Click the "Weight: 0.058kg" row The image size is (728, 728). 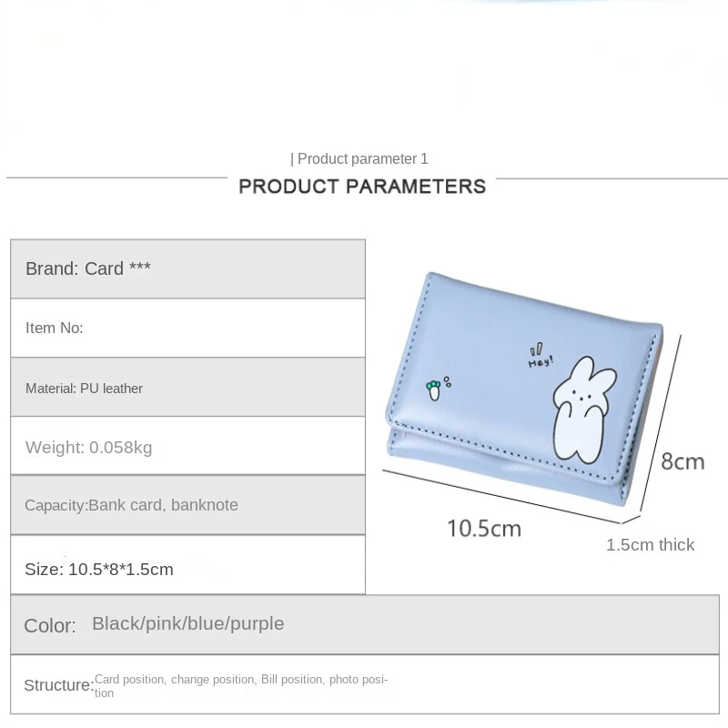(x=187, y=447)
